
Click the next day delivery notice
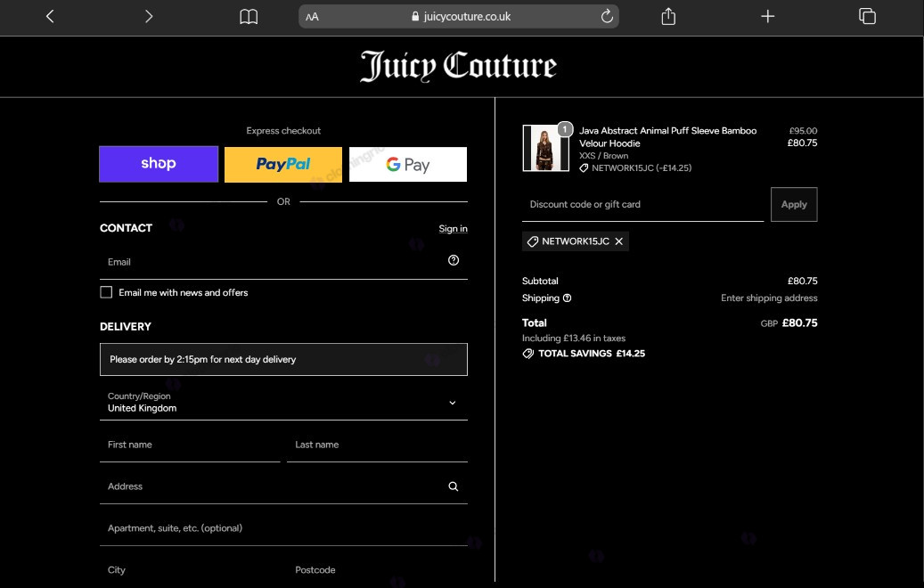point(283,359)
